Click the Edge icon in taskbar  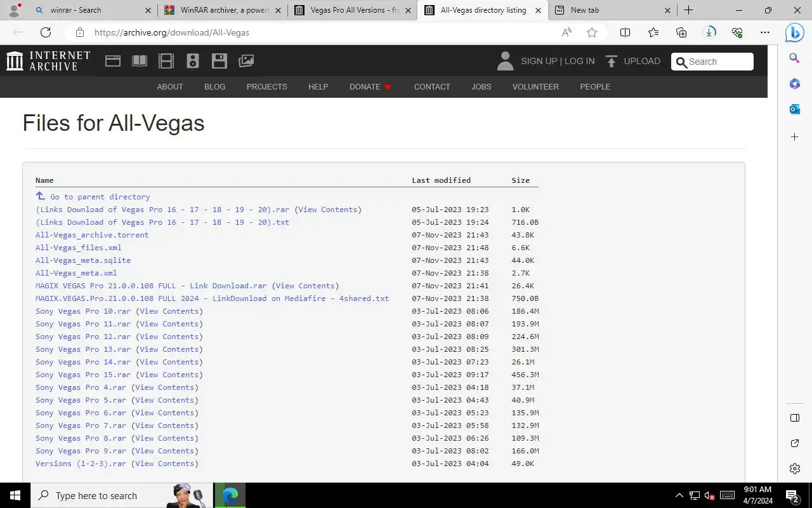230,495
